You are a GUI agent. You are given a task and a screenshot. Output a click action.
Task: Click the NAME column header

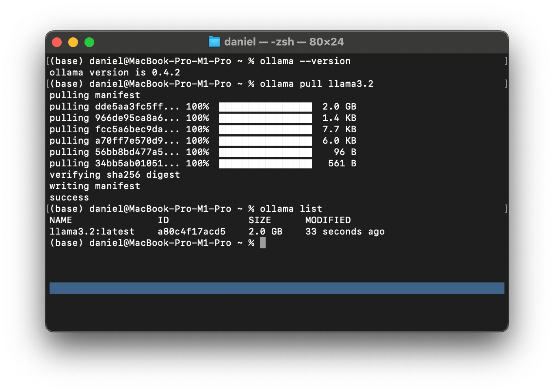[61, 220]
